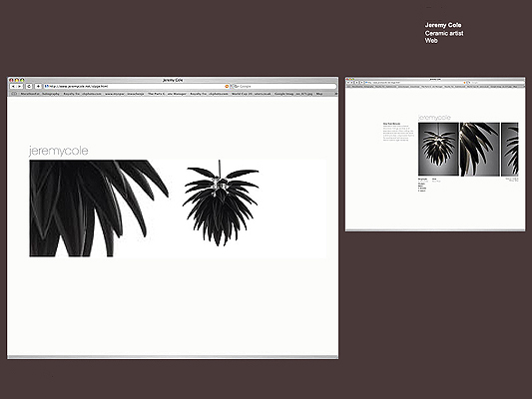
Task: Open the 'World Cup' bookmark bar item
Action: [252, 94]
